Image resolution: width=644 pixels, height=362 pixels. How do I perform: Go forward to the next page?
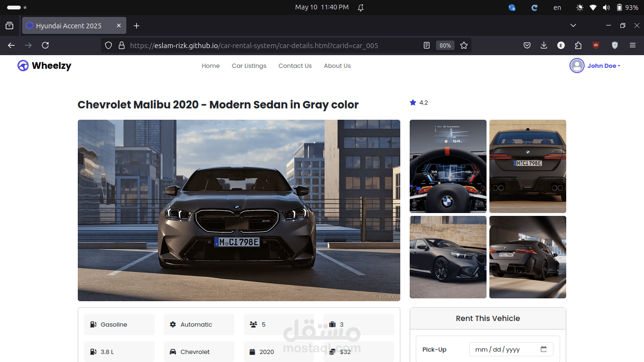tap(28, 45)
